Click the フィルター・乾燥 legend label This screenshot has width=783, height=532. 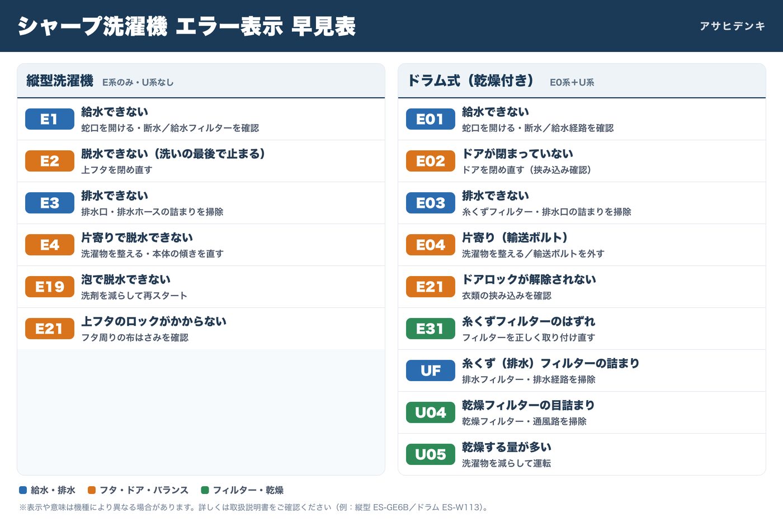(x=248, y=490)
